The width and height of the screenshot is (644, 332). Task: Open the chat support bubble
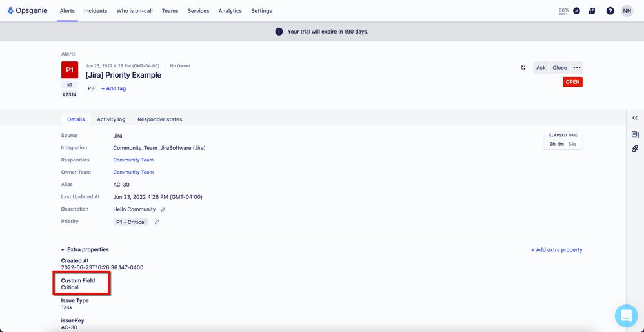(627, 316)
